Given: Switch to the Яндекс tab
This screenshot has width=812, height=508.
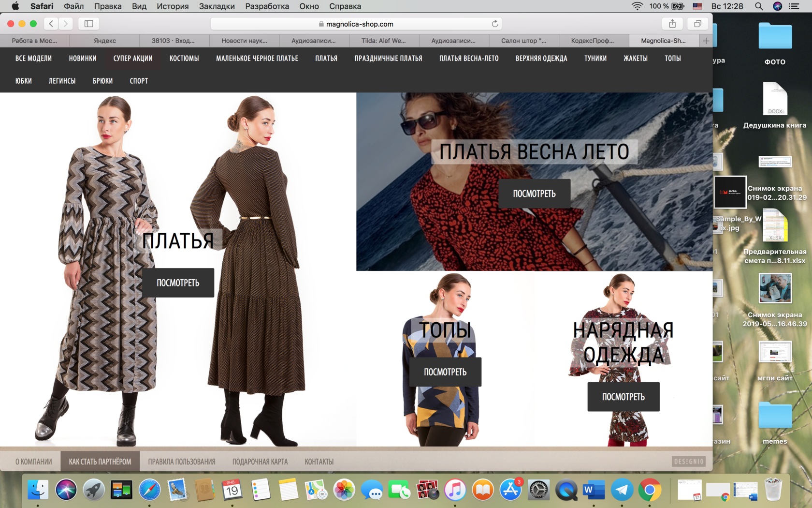Looking at the screenshot, I should 105,41.
